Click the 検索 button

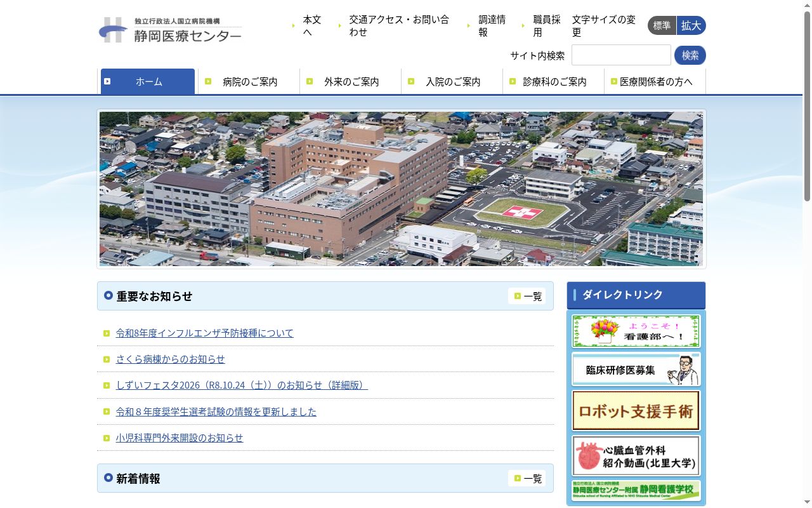point(690,55)
